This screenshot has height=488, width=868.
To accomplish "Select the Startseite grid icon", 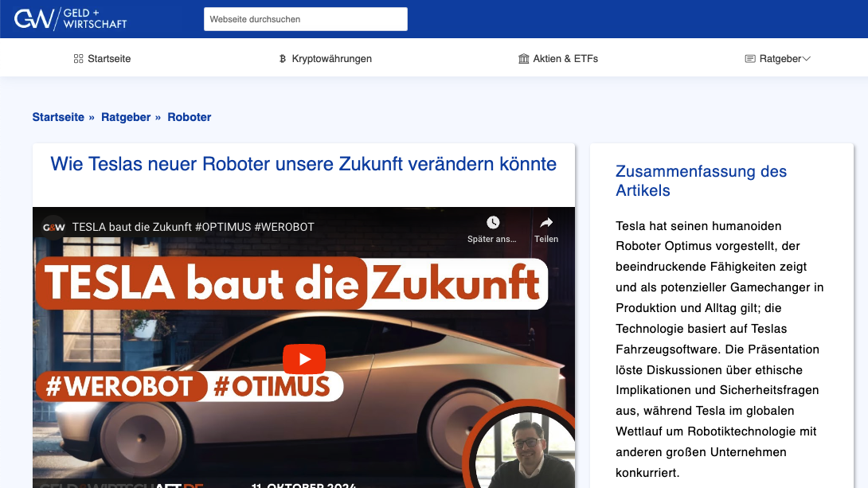I will [x=77, y=58].
